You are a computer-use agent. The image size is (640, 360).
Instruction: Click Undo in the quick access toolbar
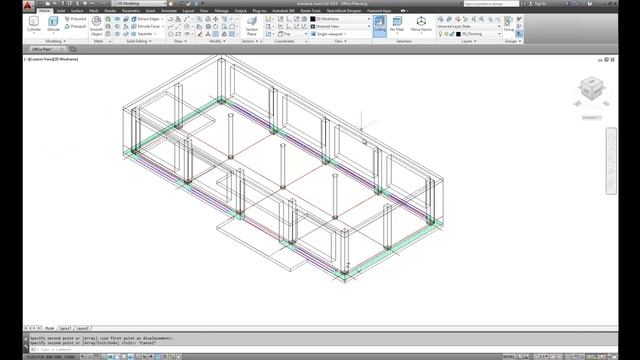click(92, 3)
